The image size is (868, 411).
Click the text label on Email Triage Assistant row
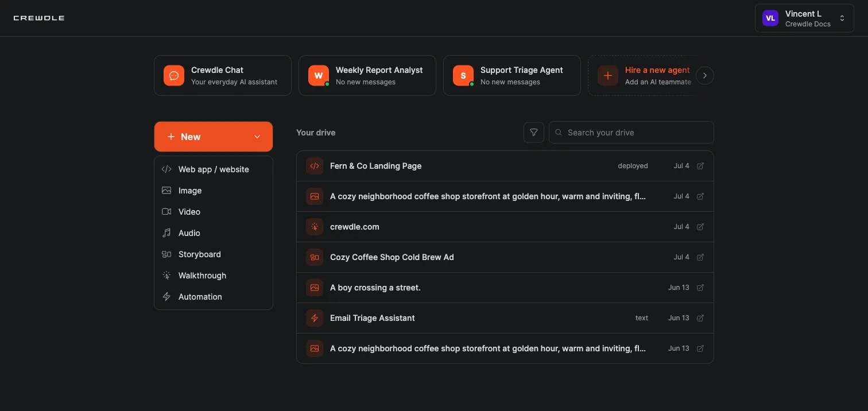(x=642, y=318)
